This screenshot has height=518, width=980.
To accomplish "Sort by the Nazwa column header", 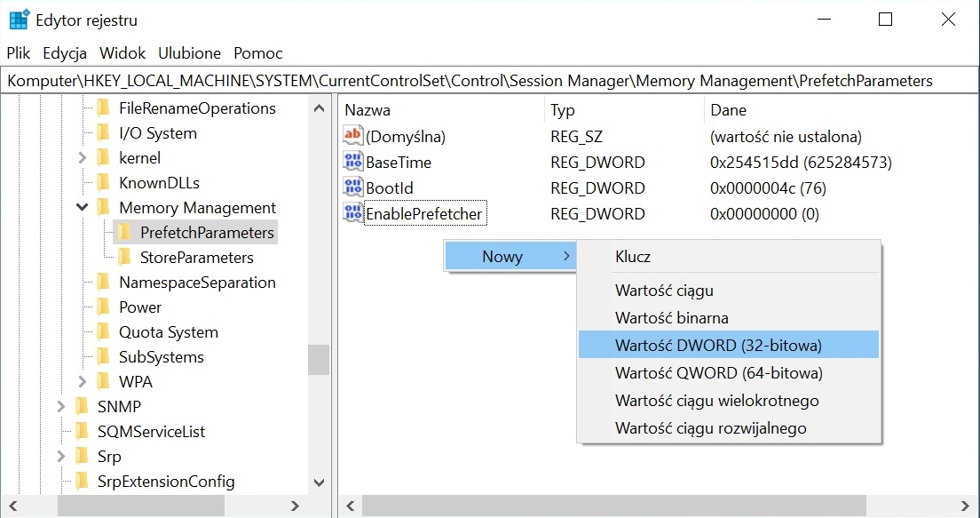I will click(x=367, y=110).
